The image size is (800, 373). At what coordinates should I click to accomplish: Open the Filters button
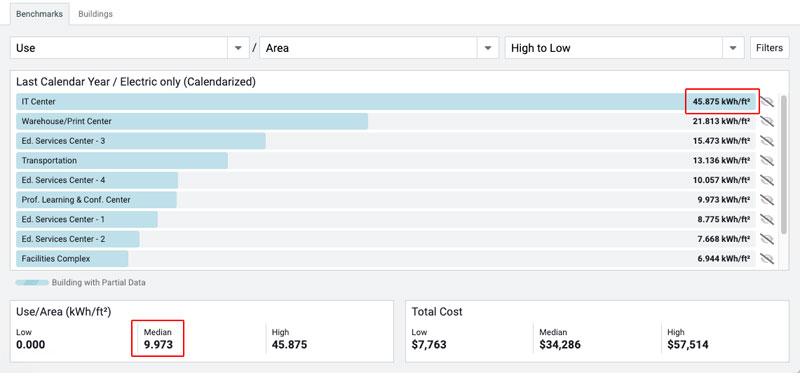coord(769,48)
